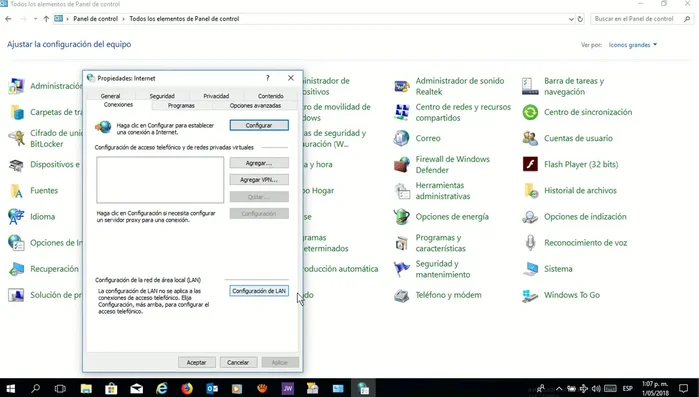699x397 pixels.
Task: Expand the address bar history dropdown
Action: click(571, 19)
